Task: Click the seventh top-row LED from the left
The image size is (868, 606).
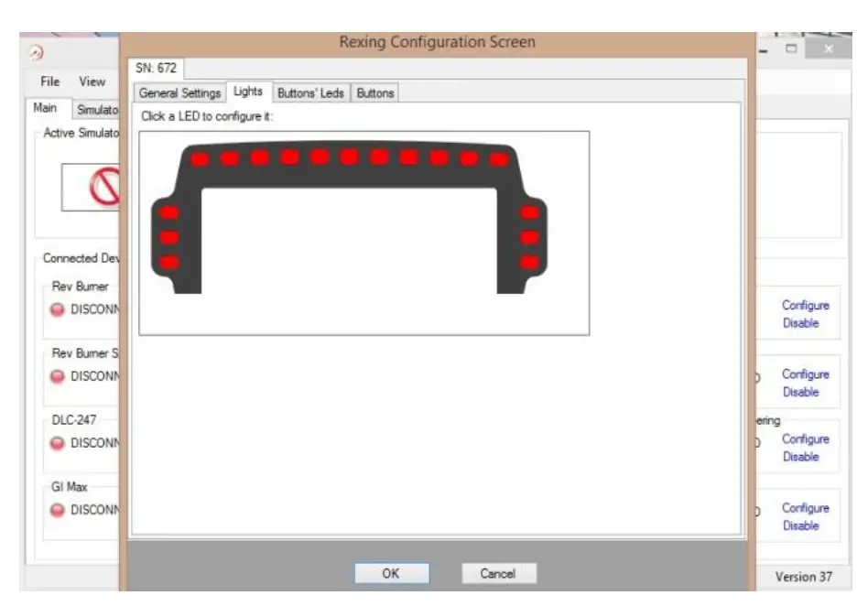Action: pyautogui.click(x=379, y=157)
